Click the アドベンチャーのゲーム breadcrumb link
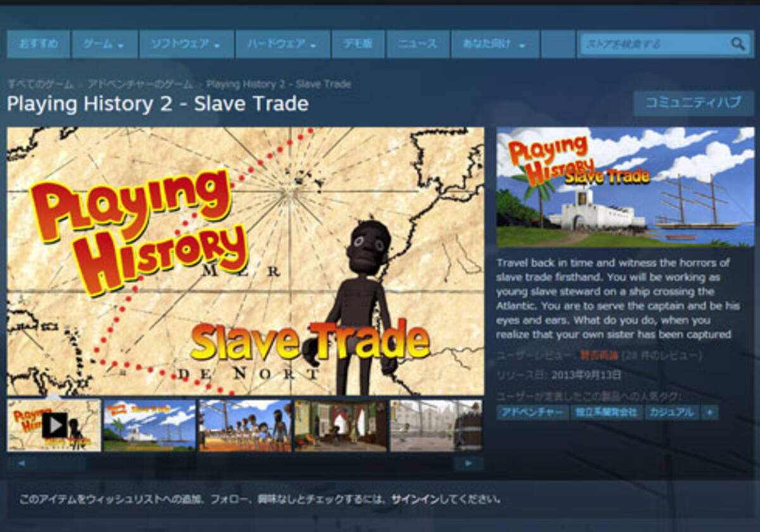This screenshot has height=532, width=760. click(139, 84)
